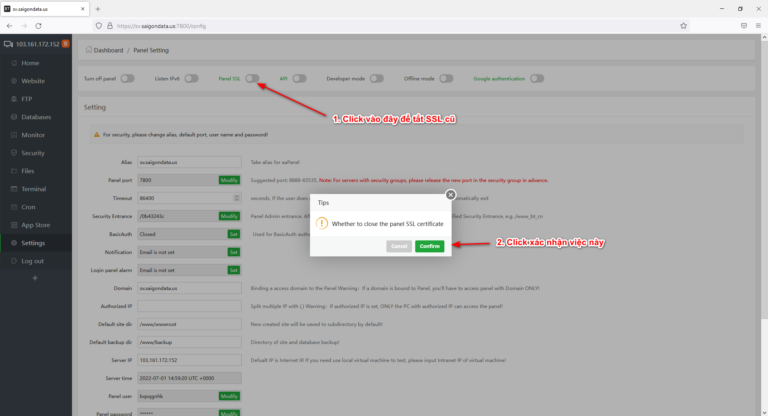Open Home in the sidebar

pyautogui.click(x=29, y=63)
